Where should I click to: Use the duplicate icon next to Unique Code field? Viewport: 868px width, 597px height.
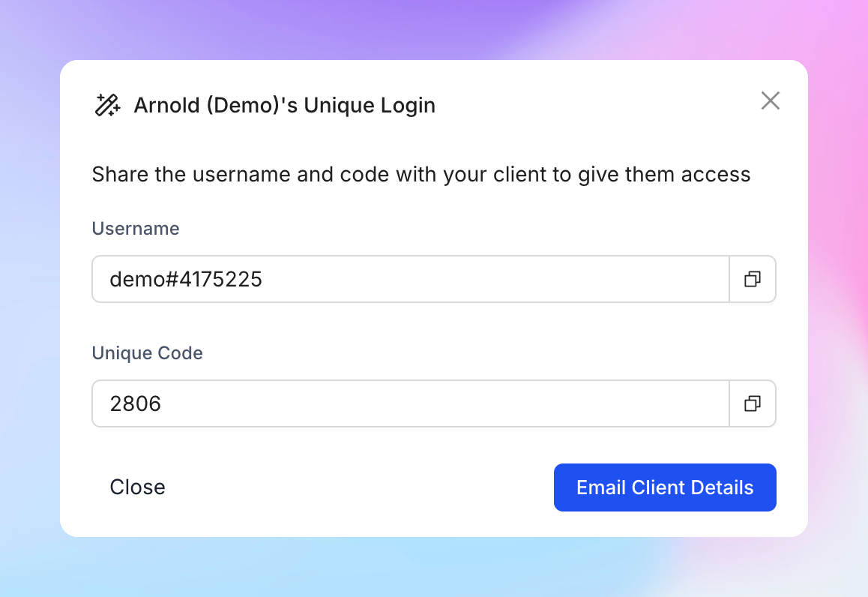point(753,403)
